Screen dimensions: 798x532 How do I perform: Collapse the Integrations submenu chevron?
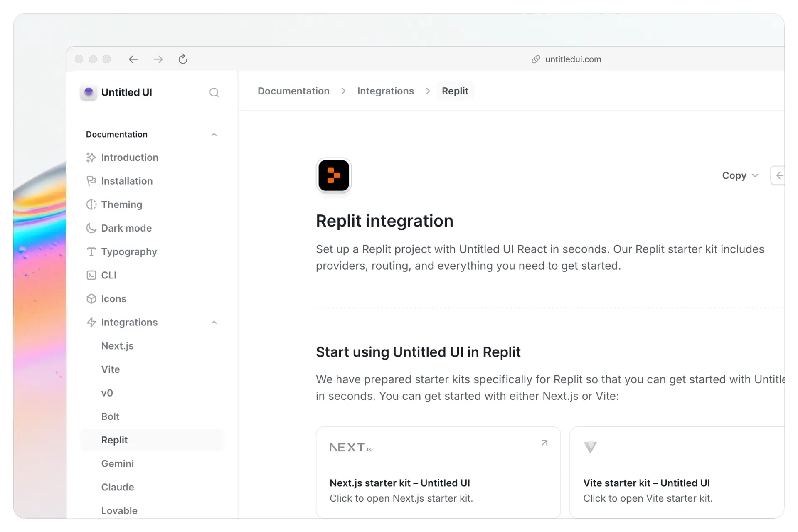(214, 323)
